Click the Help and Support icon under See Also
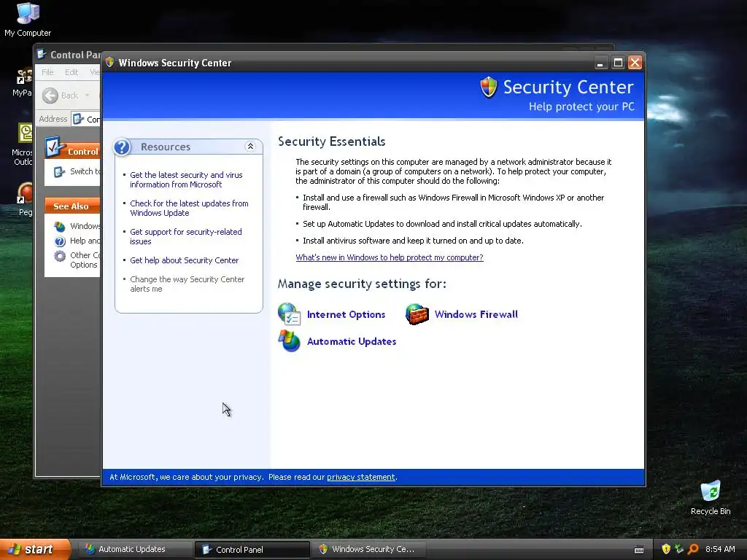Viewport: 747px width, 560px height. click(60, 241)
